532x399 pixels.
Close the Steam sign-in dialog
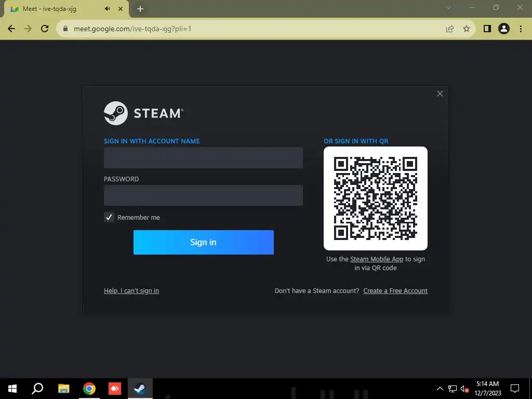click(440, 94)
